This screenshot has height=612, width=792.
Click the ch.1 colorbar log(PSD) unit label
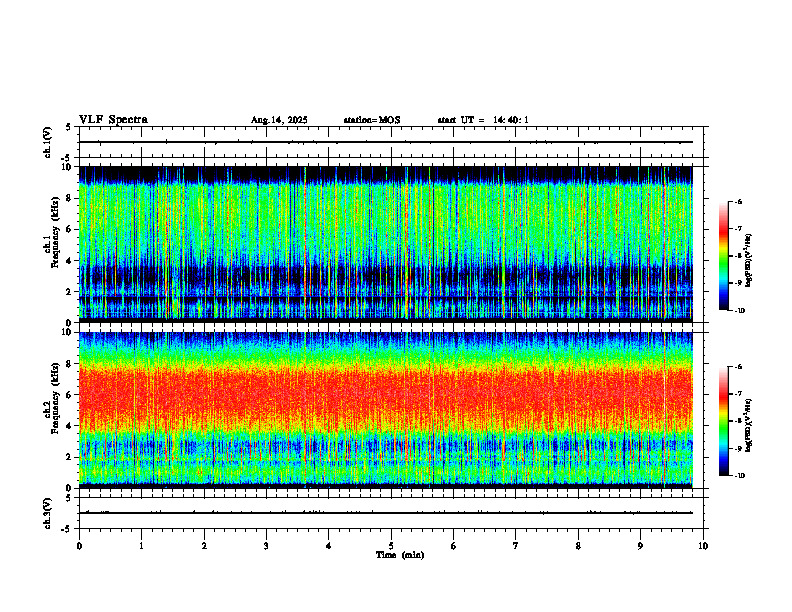pyautogui.click(x=748, y=261)
